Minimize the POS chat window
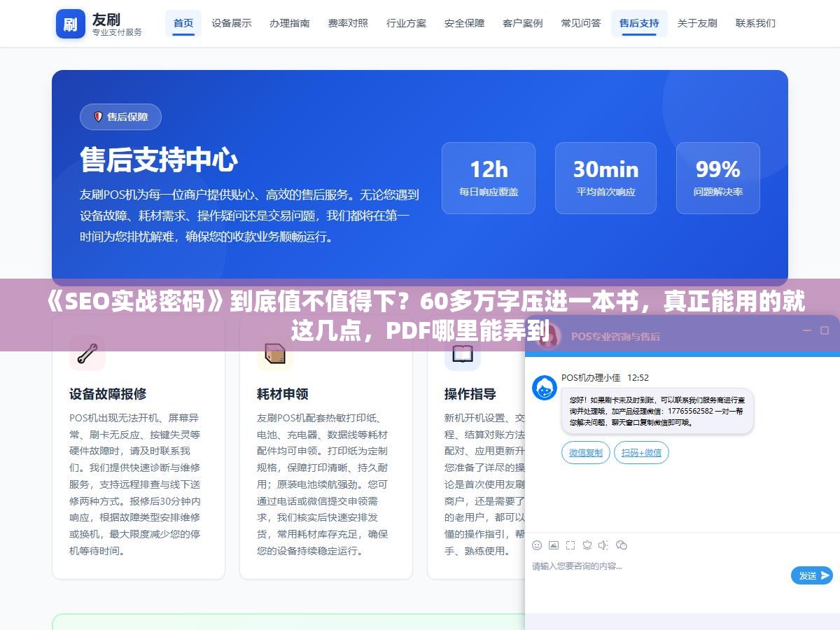The image size is (840, 630). (x=806, y=330)
